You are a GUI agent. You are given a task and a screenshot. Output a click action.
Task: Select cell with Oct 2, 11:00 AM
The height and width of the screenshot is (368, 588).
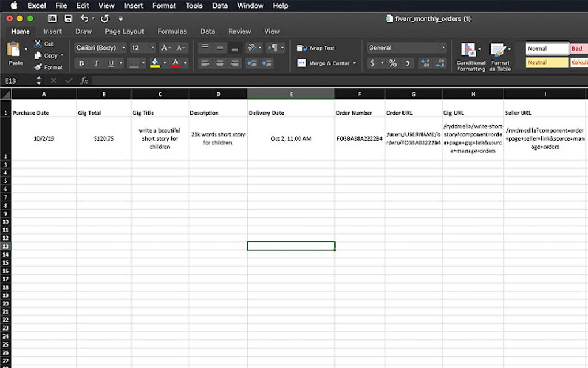(291, 138)
